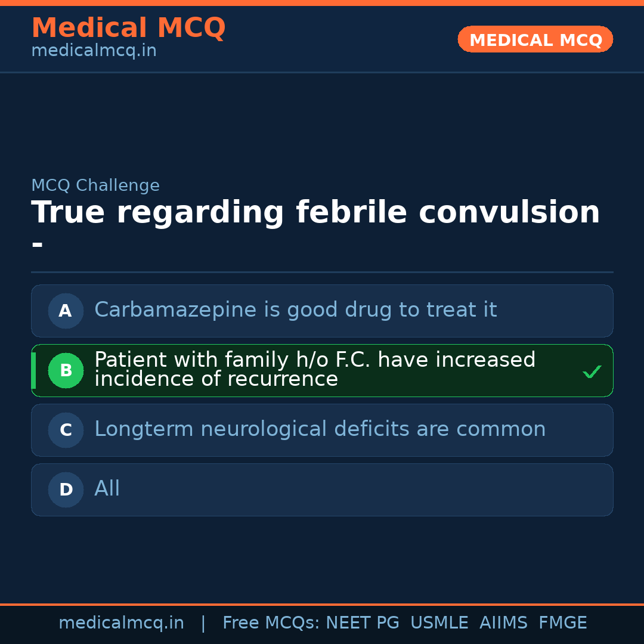The width and height of the screenshot is (644, 644).
Task: Click the letter D circle badge
Action: pyautogui.click(x=66, y=490)
